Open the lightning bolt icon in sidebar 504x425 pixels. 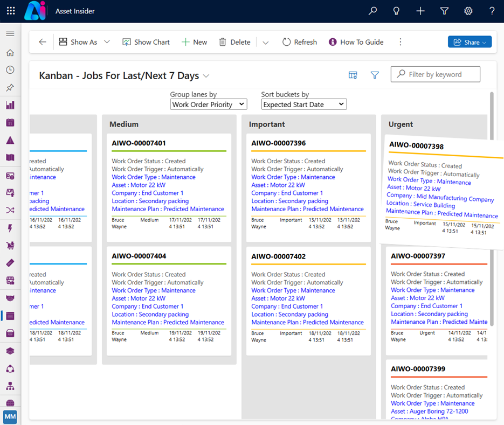[10, 228]
